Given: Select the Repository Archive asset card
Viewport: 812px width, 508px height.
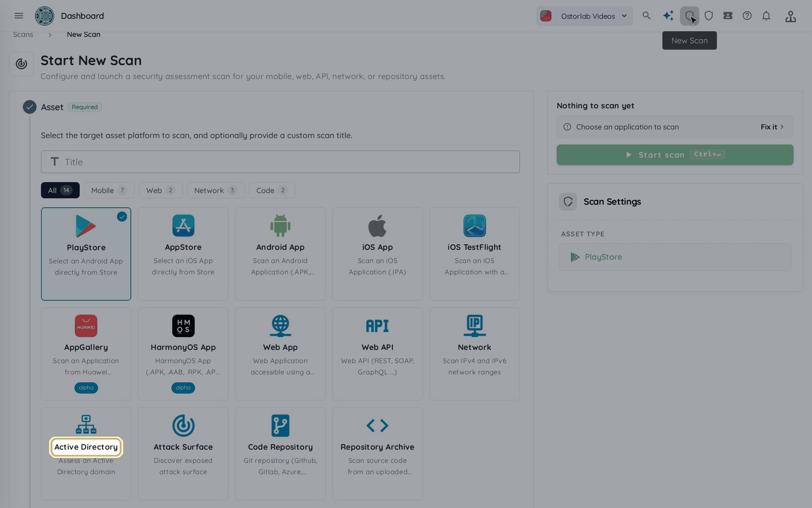Looking at the screenshot, I should 377,454.
